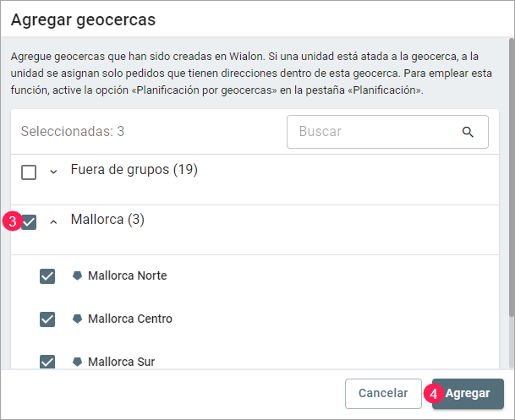Check the Fuera de grupos checkbox

[x=29, y=172]
